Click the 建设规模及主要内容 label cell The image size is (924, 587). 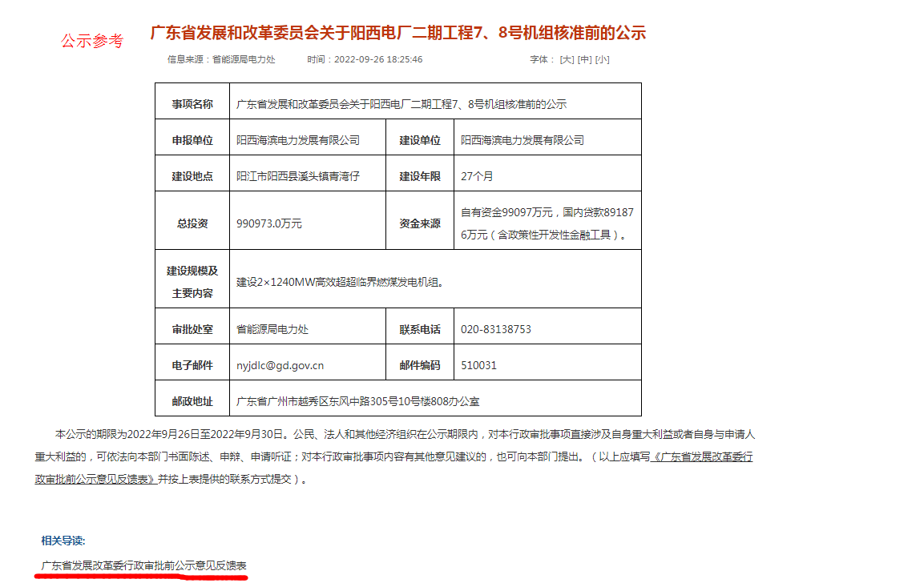[192, 279]
